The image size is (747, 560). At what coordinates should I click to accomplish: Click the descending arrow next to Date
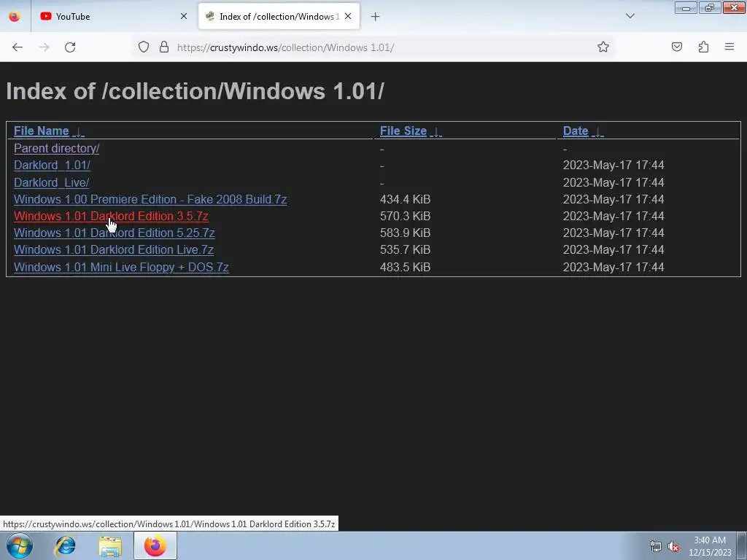pyautogui.click(x=597, y=132)
